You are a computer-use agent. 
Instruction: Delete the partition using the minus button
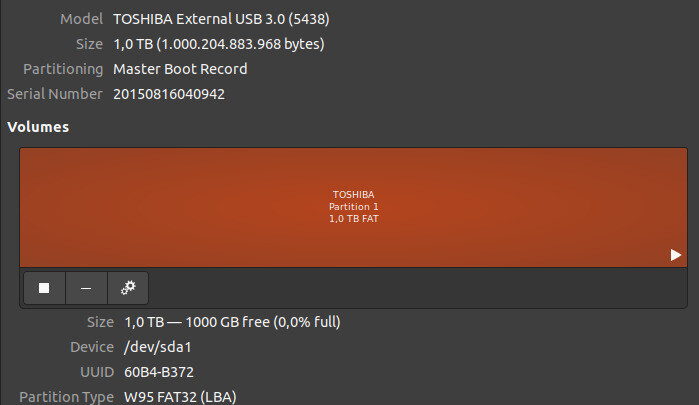tap(86, 288)
